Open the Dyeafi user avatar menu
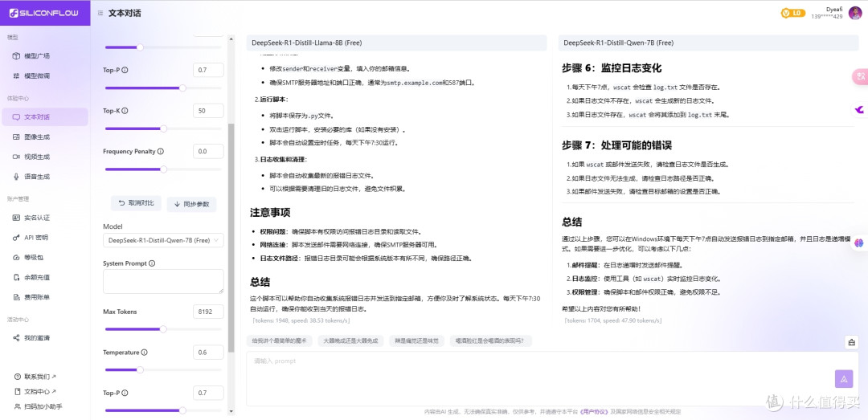The height and width of the screenshot is (420, 868). tap(854, 13)
